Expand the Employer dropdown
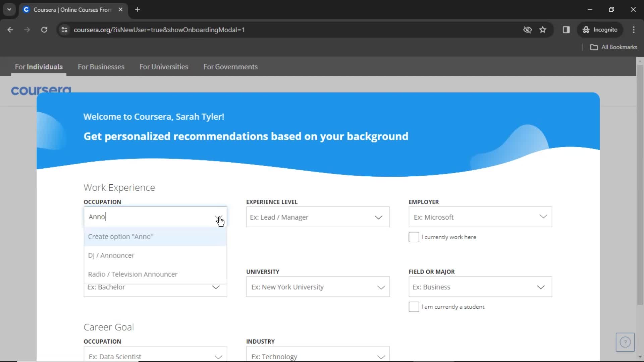The image size is (644, 362). tap(543, 217)
